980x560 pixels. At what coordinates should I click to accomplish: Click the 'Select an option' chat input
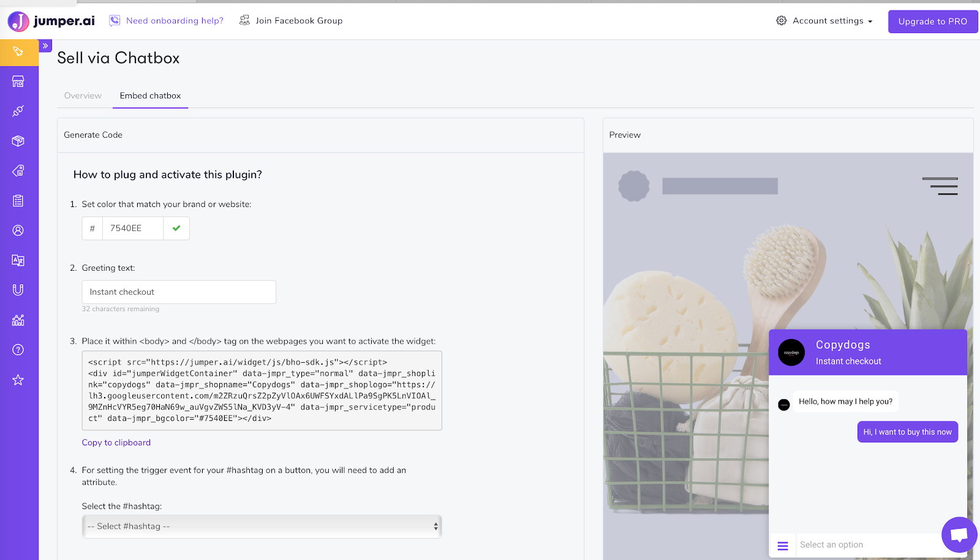pos(870,545)
